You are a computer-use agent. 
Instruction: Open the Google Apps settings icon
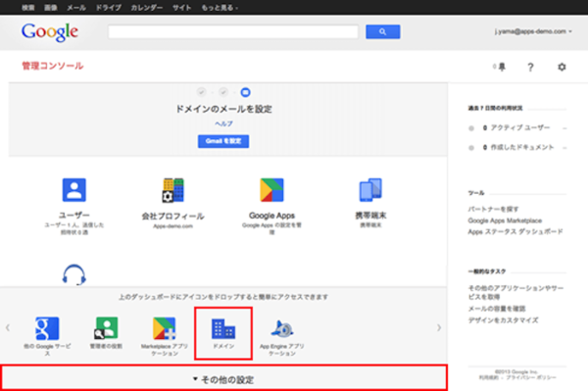coord(271,190)
